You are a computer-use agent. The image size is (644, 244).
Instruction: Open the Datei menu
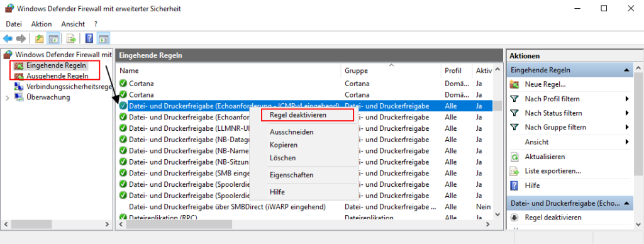(14, 24)
